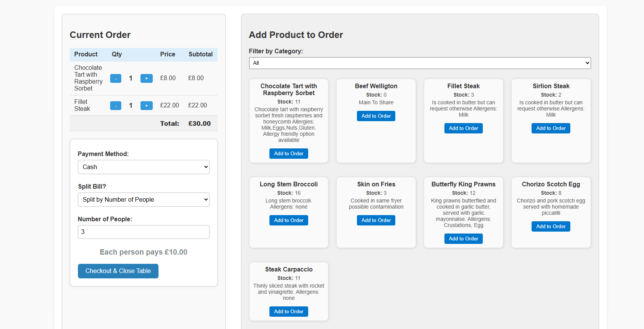The width and height of the screenshot is (644, 329).
Task: Add Steak Carpaccio to the order
Action: (289, 312)
